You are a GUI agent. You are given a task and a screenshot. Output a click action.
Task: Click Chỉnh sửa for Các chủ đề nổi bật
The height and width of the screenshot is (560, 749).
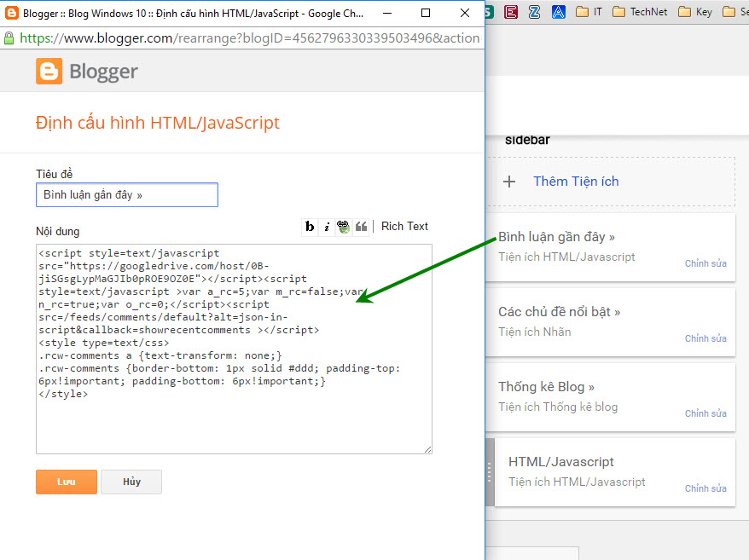pyautogui.click(x=705, y=338)
